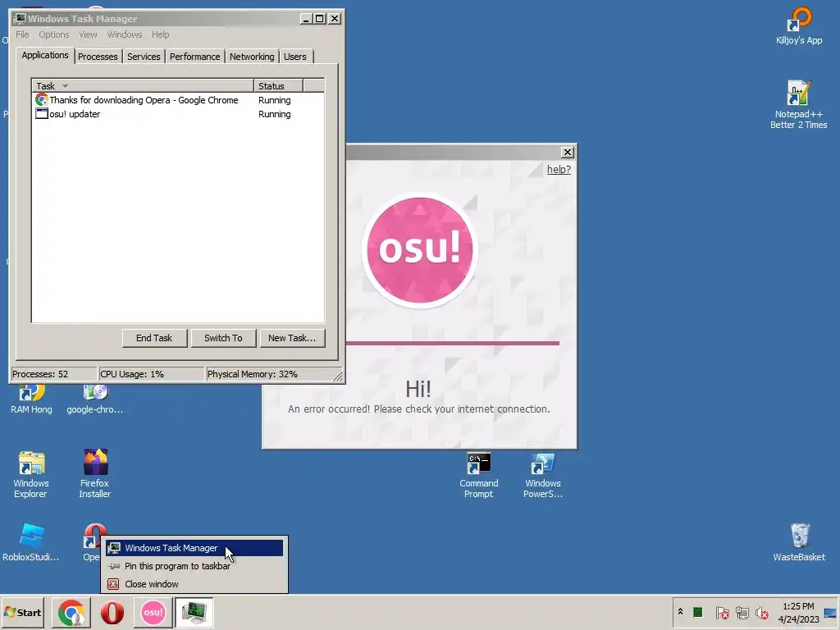Maximize the Windows Task Manager window
The width and height of the screenshot is (840, 630).
[320, 19]
